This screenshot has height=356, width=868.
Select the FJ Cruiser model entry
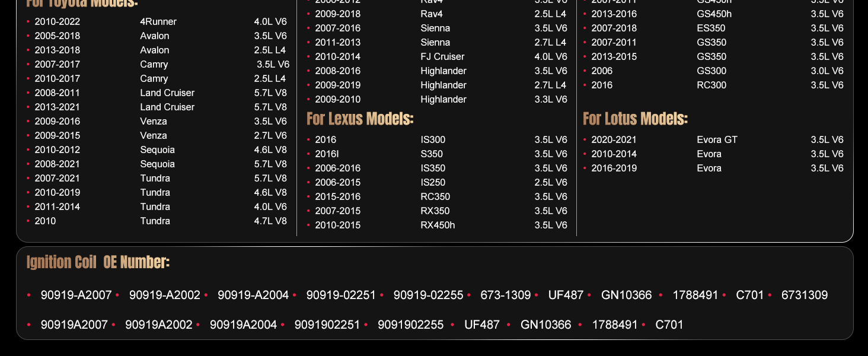tap(442, 57)
